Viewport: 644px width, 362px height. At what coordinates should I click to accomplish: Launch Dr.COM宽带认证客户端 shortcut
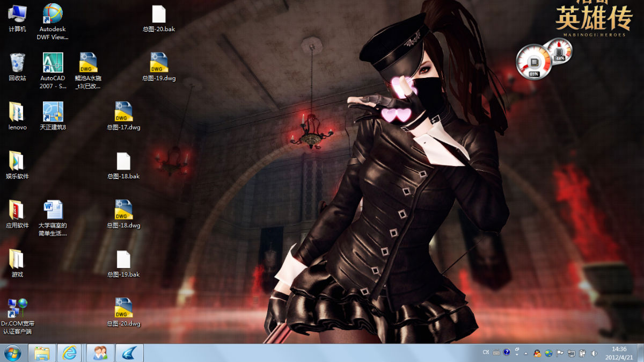tap(17, 316)
